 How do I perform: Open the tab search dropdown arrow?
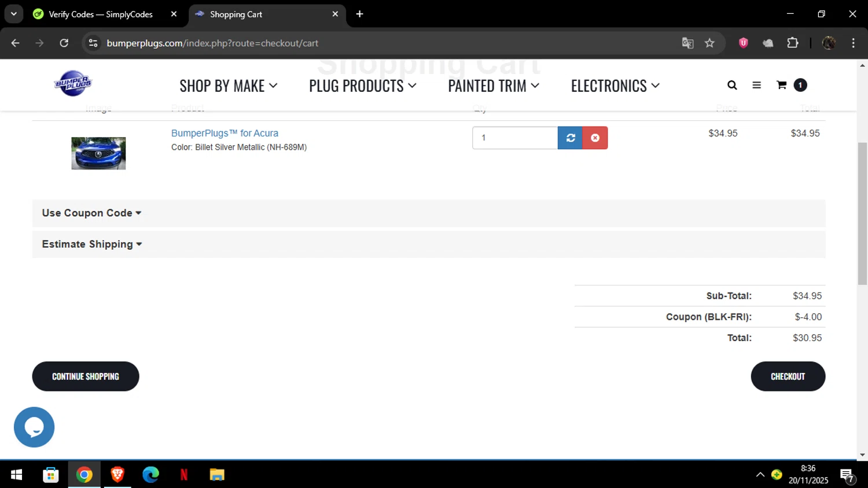[x=13, y=14]
